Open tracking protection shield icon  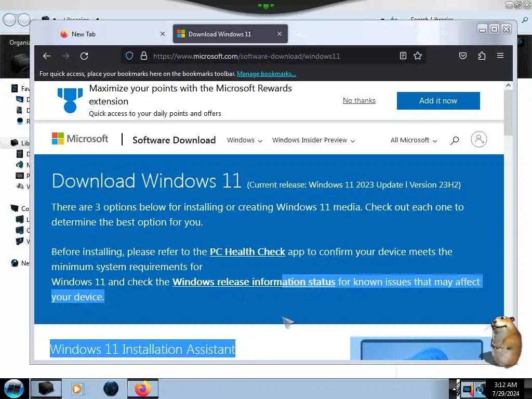(x=129, y=56)
